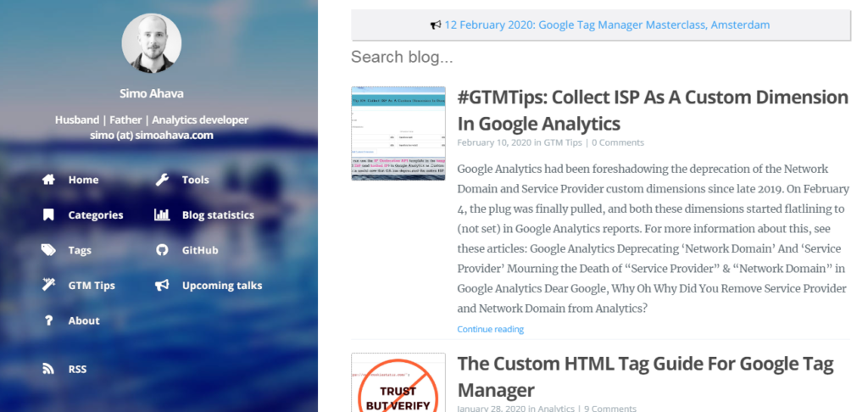This screenshot has width=868, height=412.
Task: Open the Tools page
Action: coord(196,180)
